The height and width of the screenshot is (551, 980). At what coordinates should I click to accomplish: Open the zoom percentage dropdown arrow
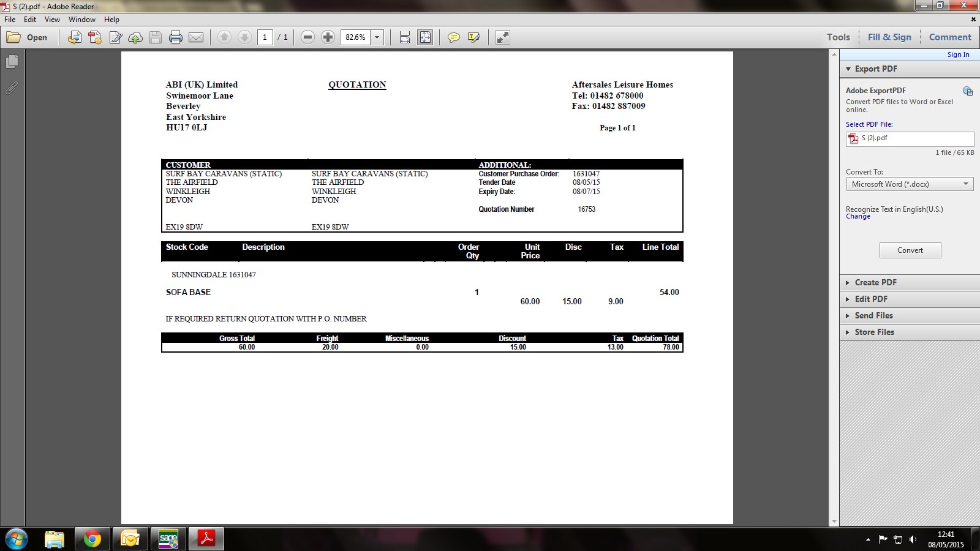point(377,37)
